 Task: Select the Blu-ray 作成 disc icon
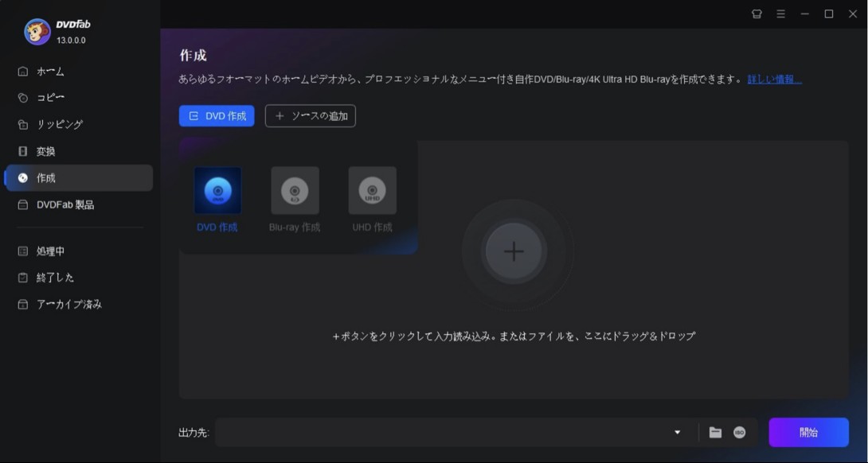(x=295, y=190)
